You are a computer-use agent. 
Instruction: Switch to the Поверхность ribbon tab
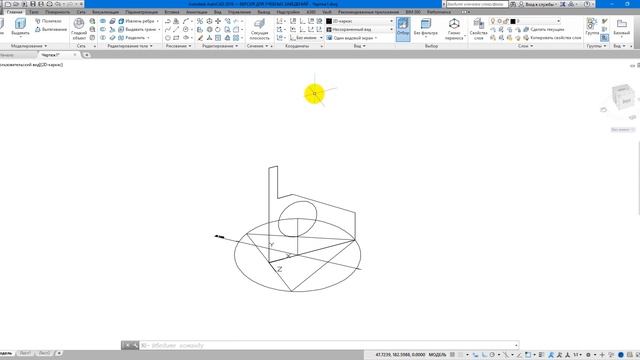57,12
